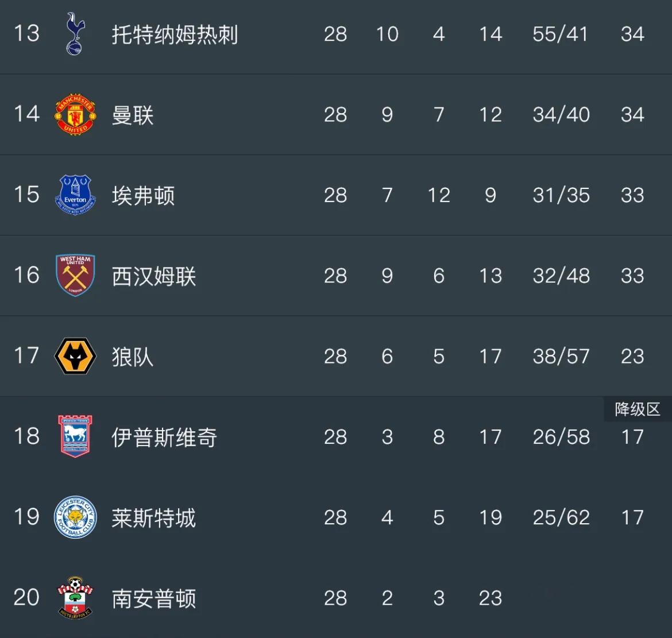Click the 南安普顿 team name
Viewport: 672px width, 638px height.
click(154, 599)
